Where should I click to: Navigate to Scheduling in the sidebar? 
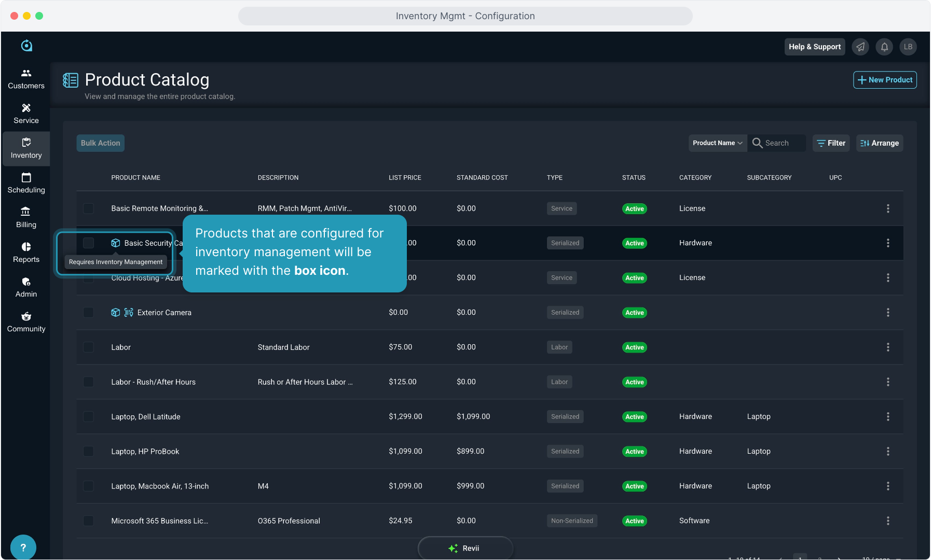click(x=26, y=183)
